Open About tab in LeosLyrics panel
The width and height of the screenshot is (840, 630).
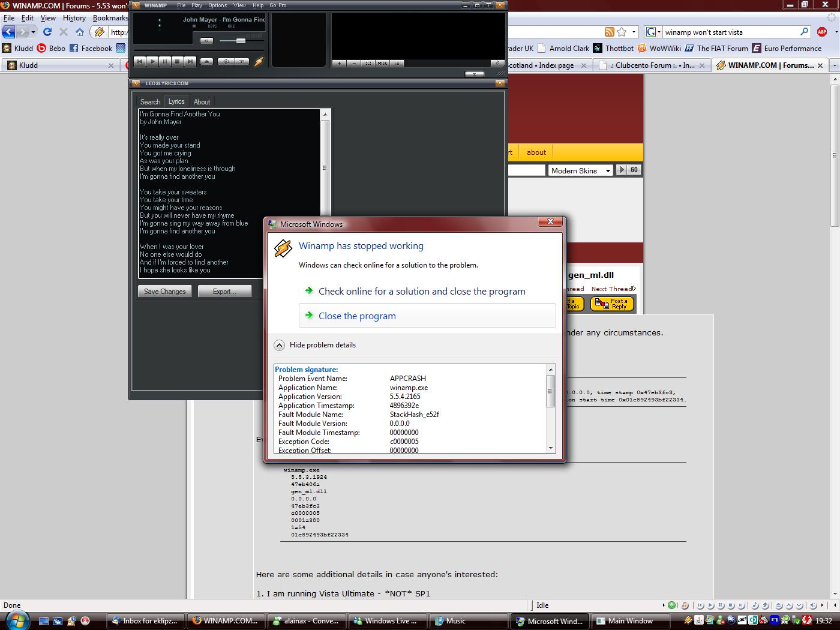202,102
